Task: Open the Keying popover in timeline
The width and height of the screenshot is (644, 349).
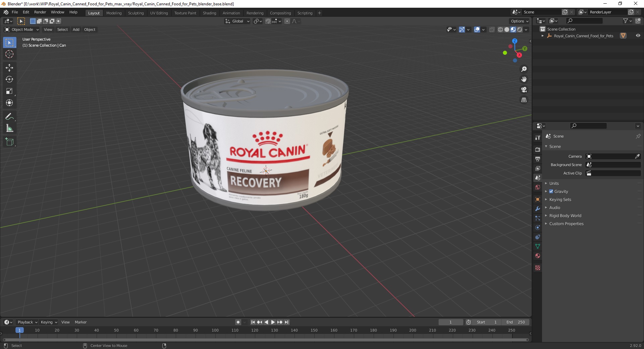Action: [x=49, y=322]
